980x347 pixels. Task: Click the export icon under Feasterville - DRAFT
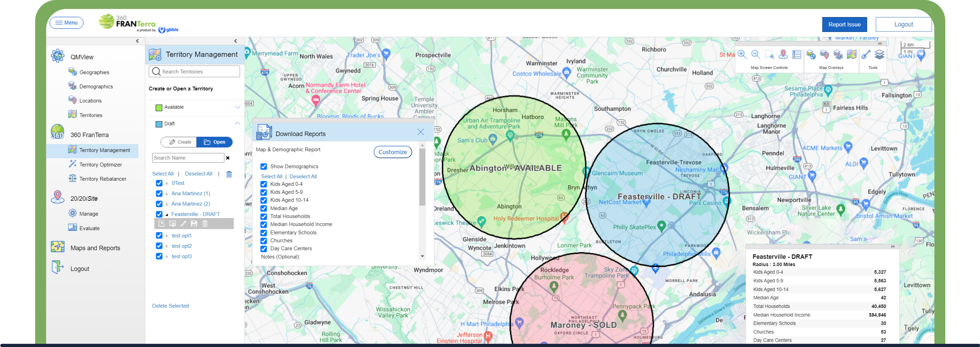click(x=162, y=224)
